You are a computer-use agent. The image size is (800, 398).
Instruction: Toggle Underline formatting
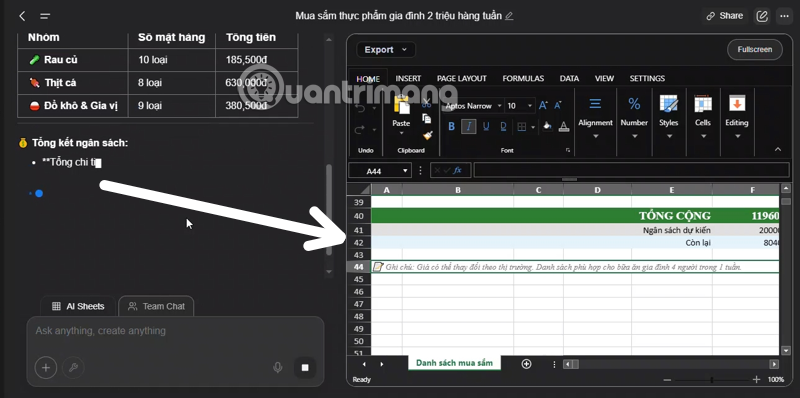pos(486,127)
